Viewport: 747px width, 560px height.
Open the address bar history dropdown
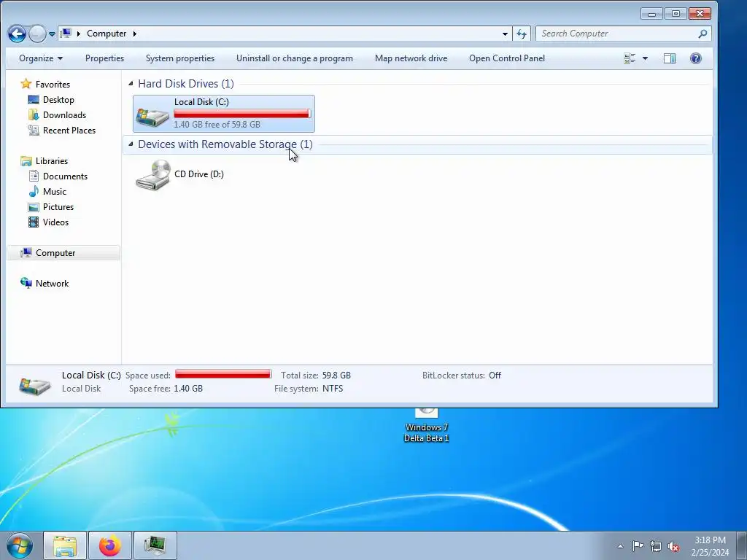coord(505,34)
